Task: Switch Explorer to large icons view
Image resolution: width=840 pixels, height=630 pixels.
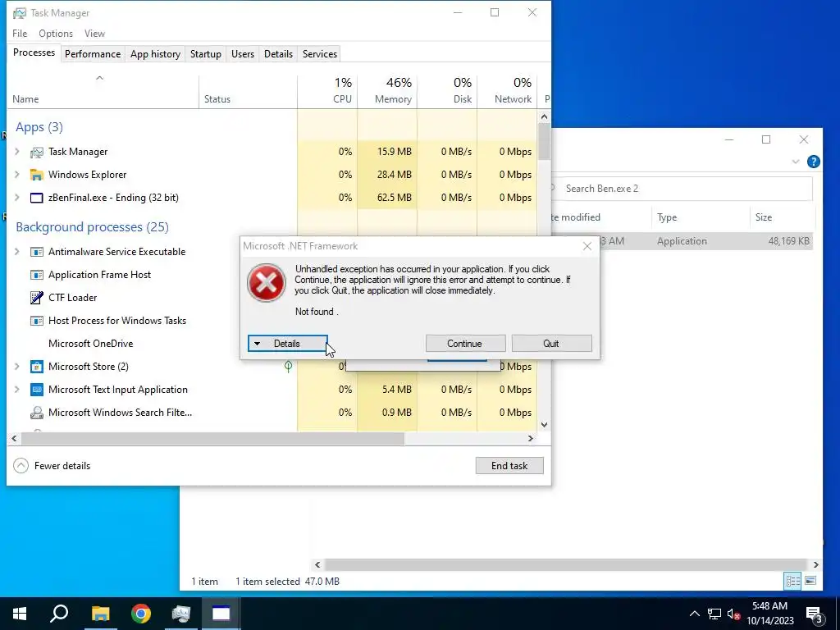Action: pos(810,581)
